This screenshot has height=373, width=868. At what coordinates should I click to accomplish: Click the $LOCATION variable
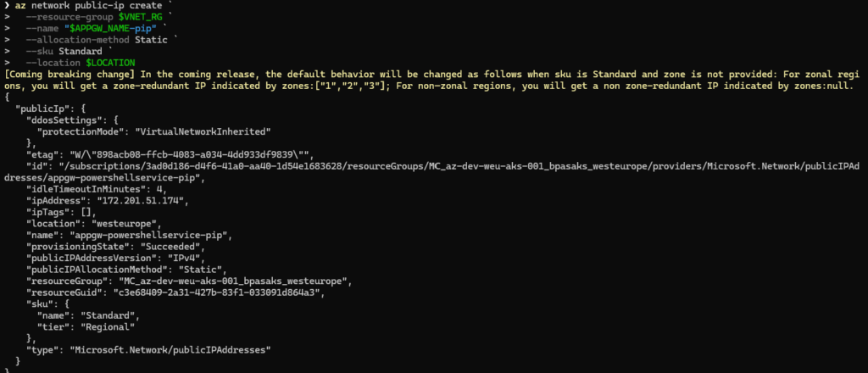(x=110, y=63)
